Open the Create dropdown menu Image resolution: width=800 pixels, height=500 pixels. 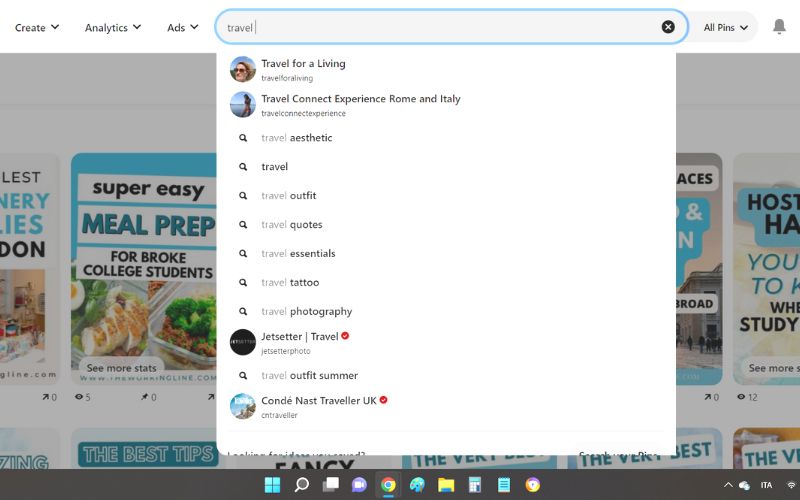(37, 28)
